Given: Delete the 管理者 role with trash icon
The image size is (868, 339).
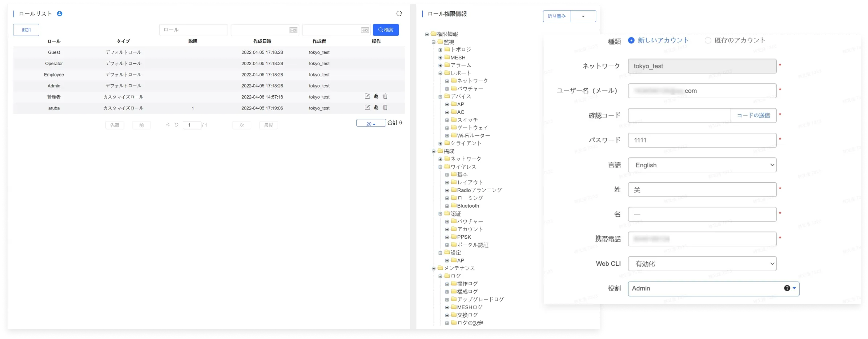Looking at the screenshot, I should (x=385, y=96).
